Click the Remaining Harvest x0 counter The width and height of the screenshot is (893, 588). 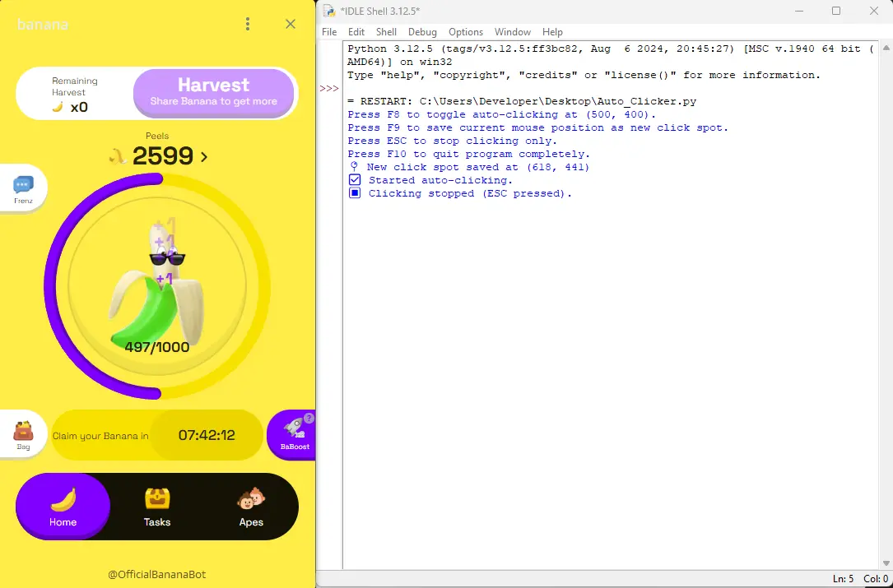[75, 94]
